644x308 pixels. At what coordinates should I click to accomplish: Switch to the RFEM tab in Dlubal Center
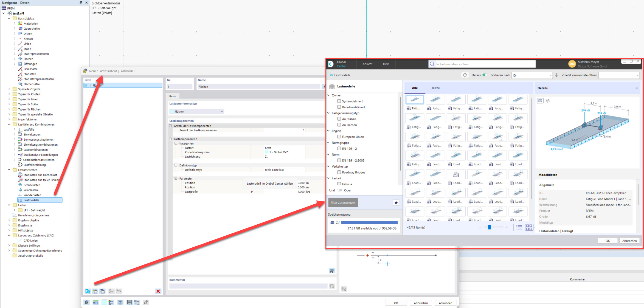coord(435,88)
